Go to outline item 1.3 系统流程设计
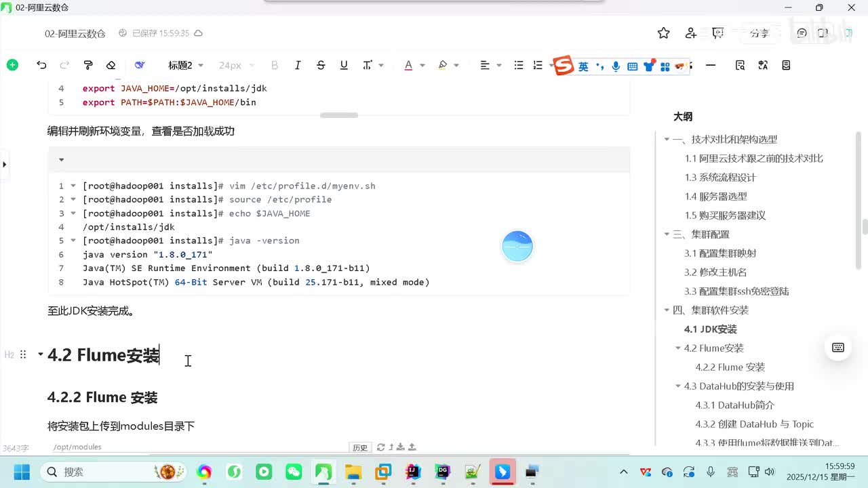Viewport: 868px width, 488px height. [720, 178]
